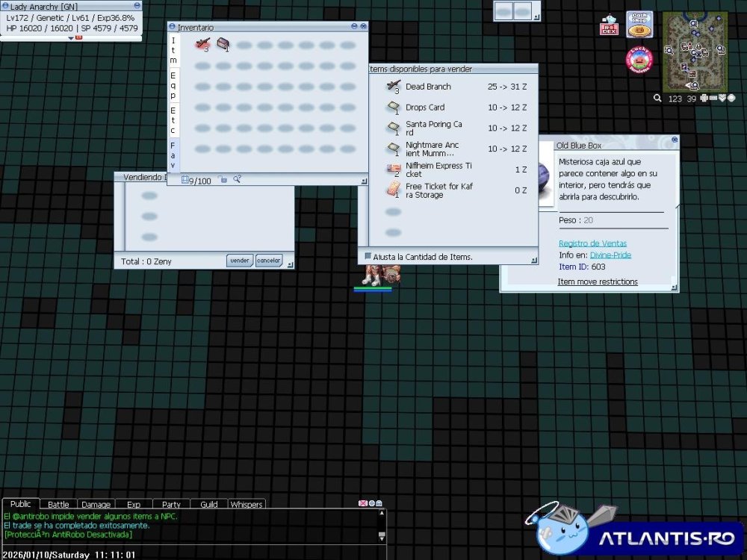Viewport: 747px width, 560px height.
Task: Open the Cash Shop icon
Action: pos(639,25)
